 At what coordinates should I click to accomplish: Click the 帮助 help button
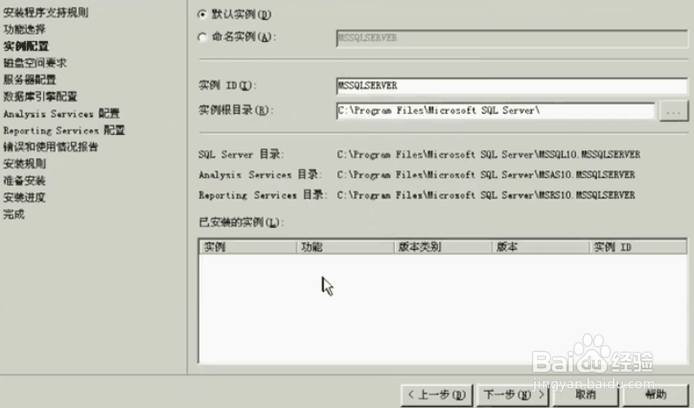click(655, 395)
